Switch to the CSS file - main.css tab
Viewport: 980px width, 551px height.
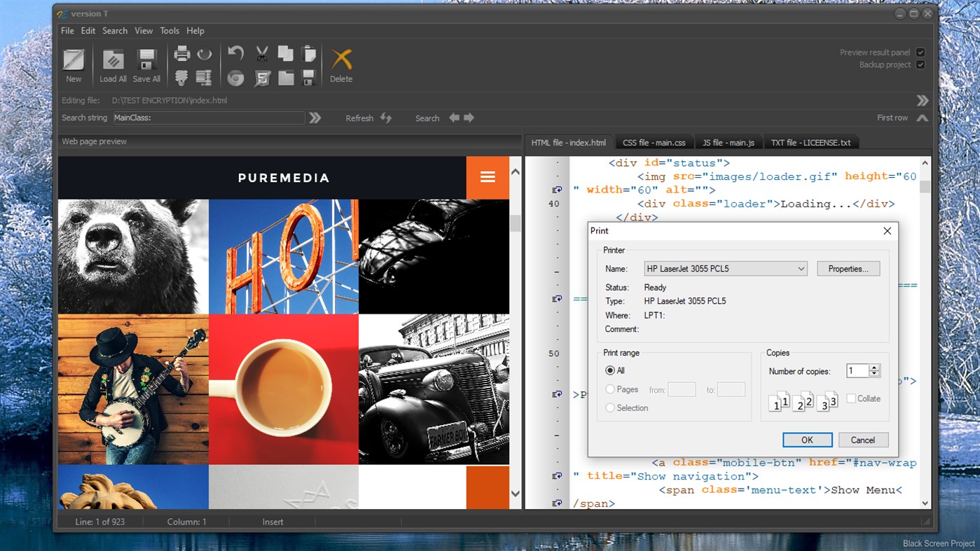click(654, 143)
